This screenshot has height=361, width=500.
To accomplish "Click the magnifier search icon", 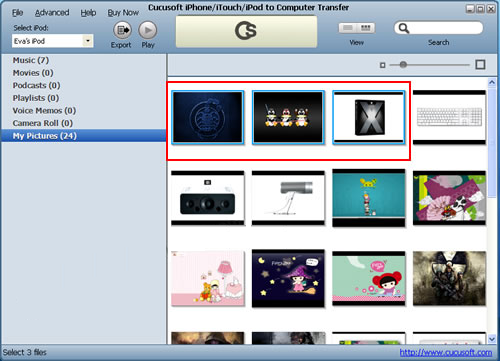I will tap(404, 28).
